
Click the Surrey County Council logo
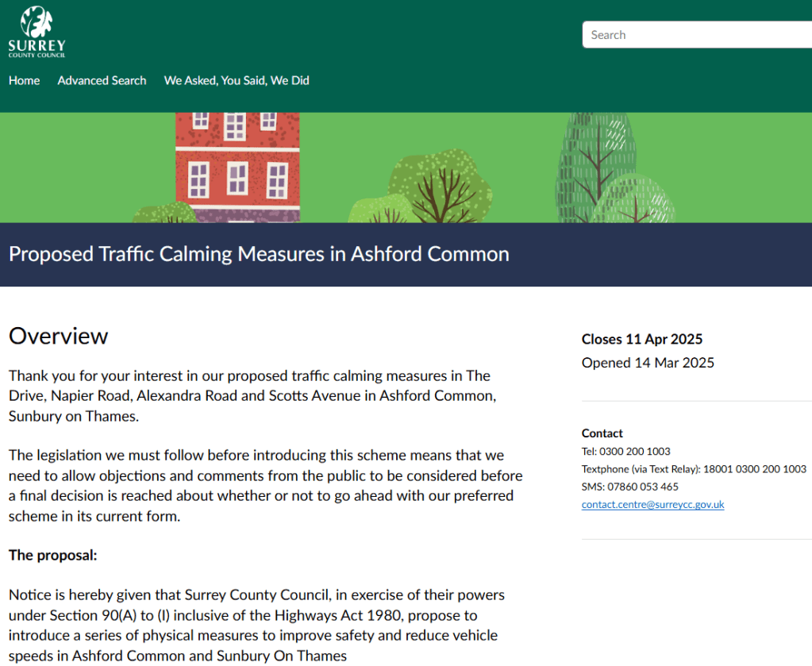[37, 30]
